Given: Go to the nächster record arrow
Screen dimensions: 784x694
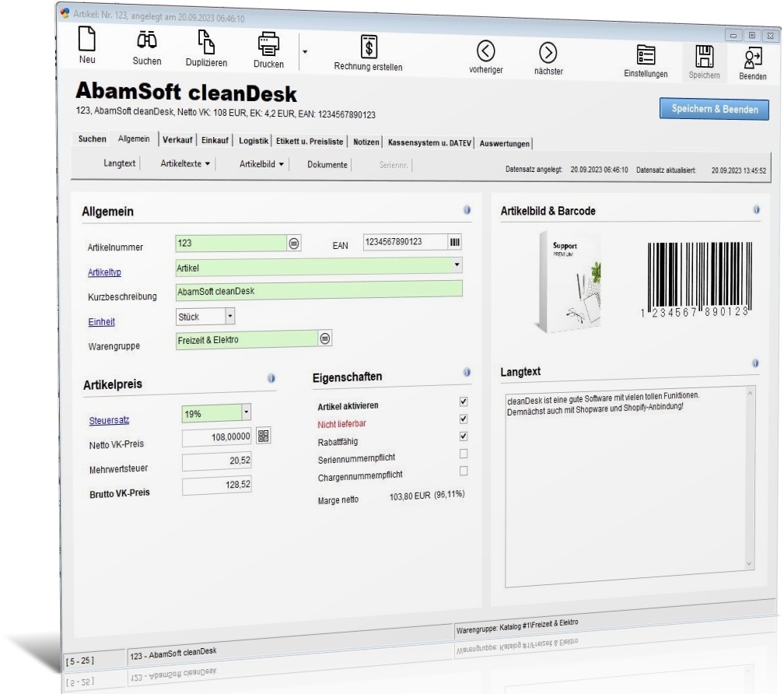Looking at the screenshot, I should point(548,52).
